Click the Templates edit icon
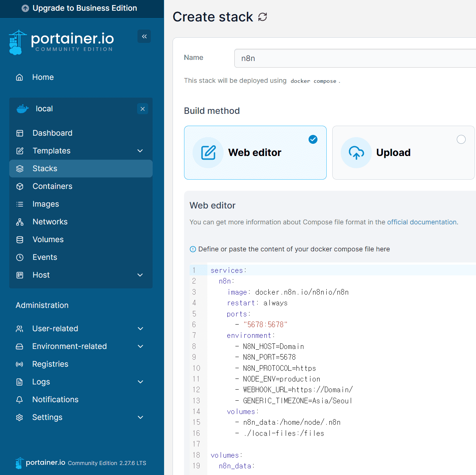This screenshot has height=475, width=476. point(20,151)
